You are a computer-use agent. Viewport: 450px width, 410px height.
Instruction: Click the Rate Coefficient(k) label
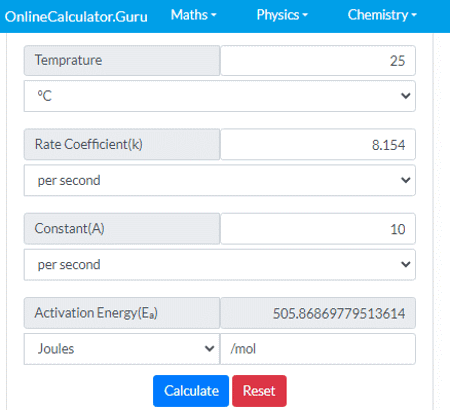pos(122,145)
